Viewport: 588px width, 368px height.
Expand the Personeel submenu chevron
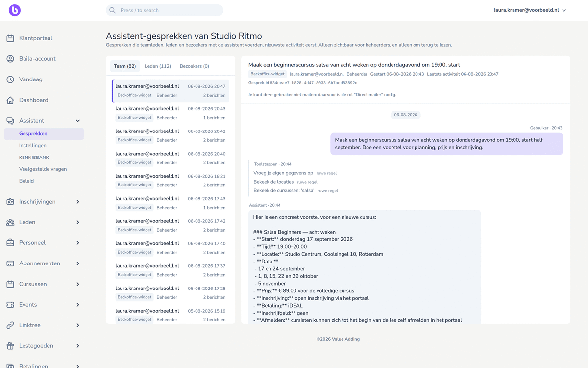coord(78,243)
